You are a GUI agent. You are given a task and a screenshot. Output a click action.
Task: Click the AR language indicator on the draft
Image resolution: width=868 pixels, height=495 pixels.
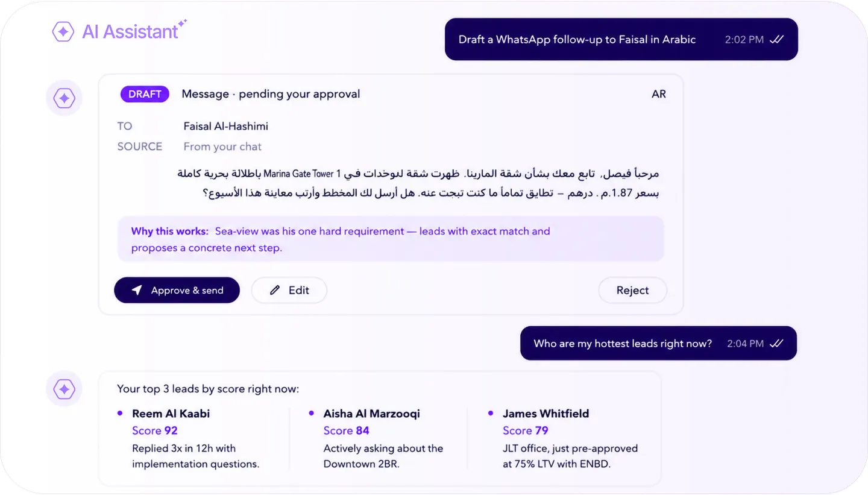click(x=659, y=94)
